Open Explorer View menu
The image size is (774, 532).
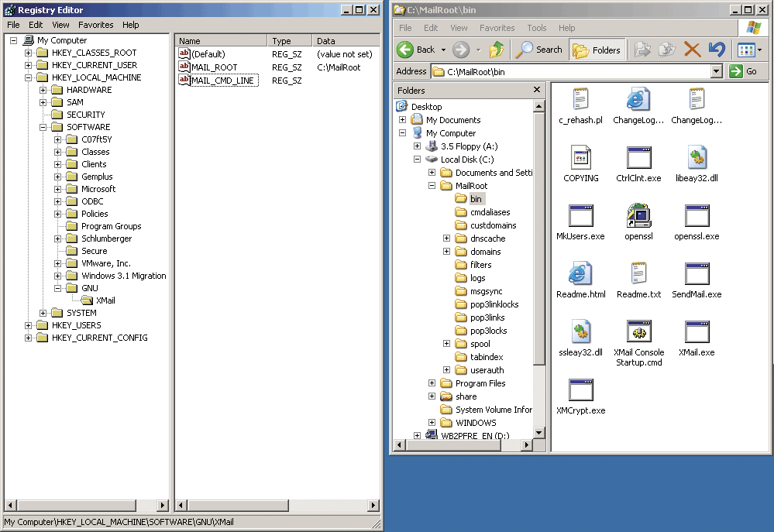tap(459, 28)
